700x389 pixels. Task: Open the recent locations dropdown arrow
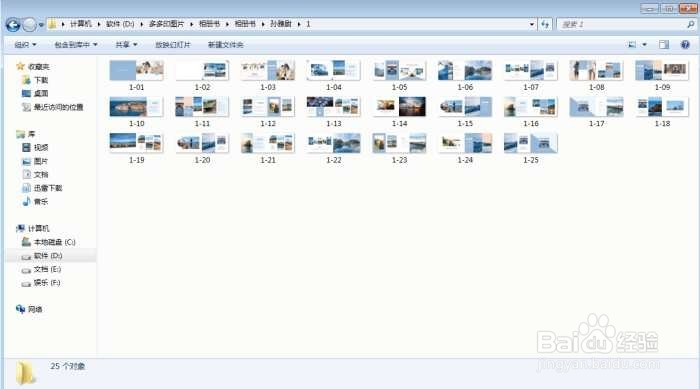(x=41, y=25)
